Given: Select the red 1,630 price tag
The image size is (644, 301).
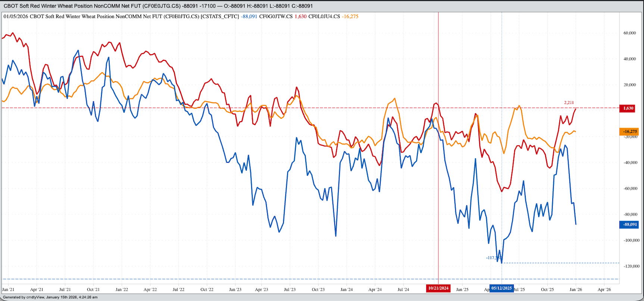Looking at the screenshot, I should tap(628, 108).
